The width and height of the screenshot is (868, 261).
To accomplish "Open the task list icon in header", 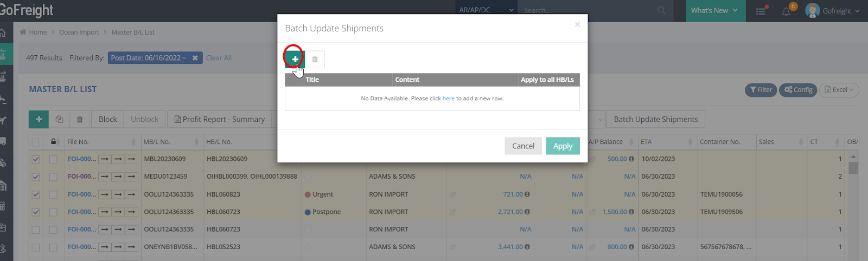I will (761, 11).
